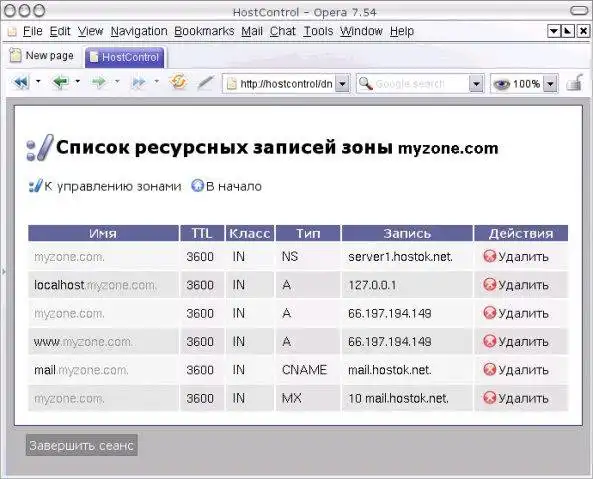Click the Reload page icon
593x479 pixels.
point(178,81)
